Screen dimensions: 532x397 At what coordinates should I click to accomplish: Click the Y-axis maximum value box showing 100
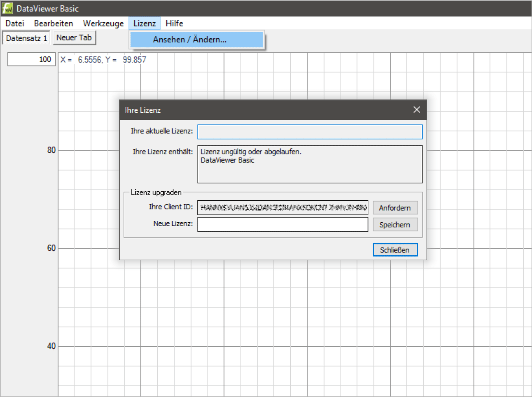tap(31, 59)
